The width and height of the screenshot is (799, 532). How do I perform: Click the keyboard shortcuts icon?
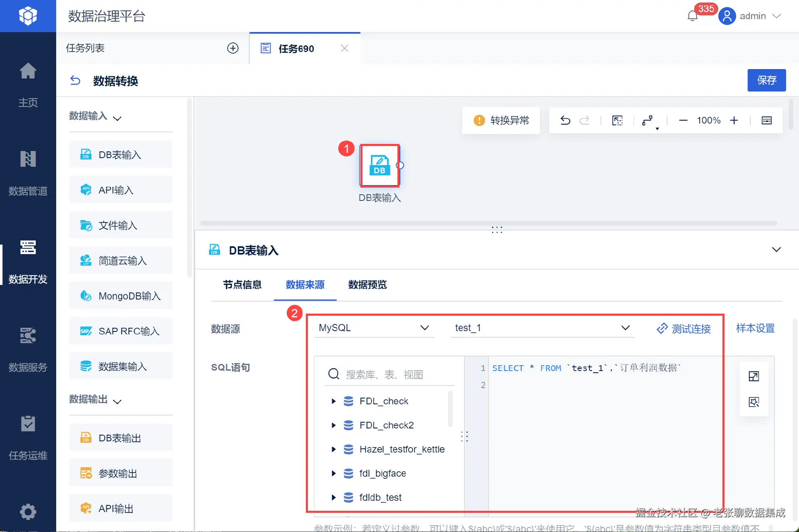click(767, 121)
